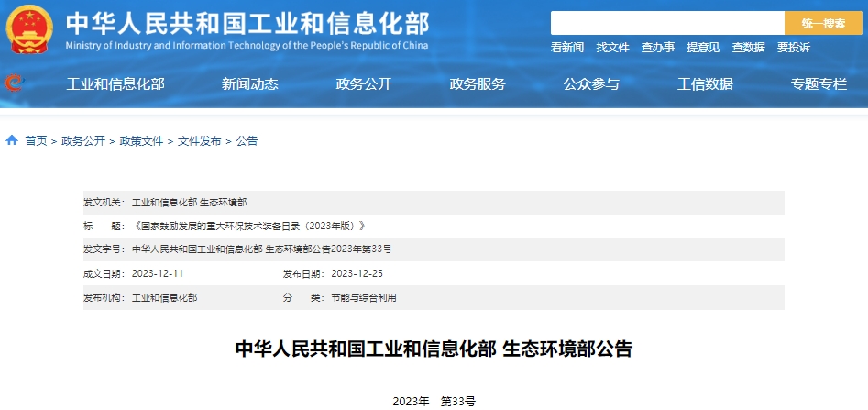Switch to the 新闻动态 navigation item
Viewport: 868px width, 410px height.
coord(249,84)
